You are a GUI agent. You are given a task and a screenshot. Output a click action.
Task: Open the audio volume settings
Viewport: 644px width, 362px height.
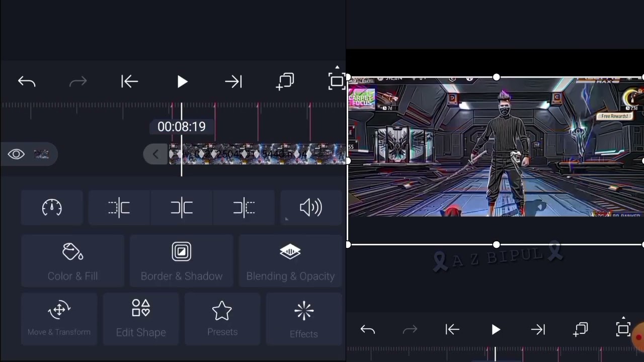311,208
